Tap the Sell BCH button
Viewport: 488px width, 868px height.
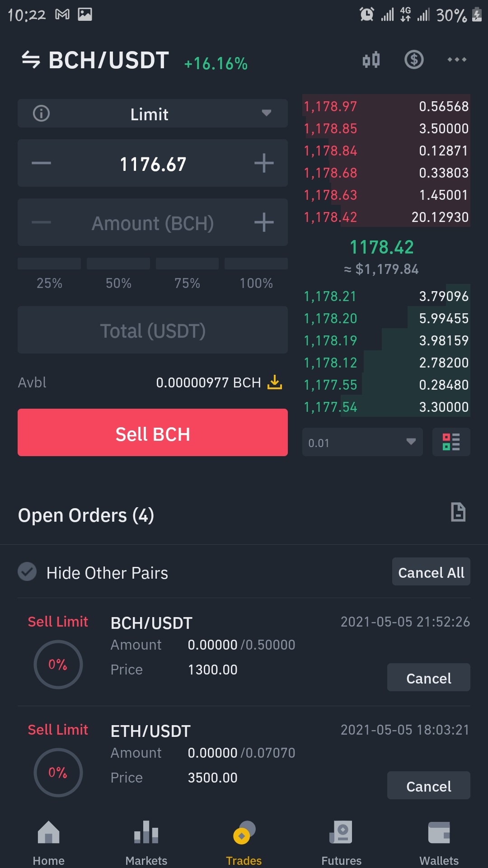(x=153, y=433)
